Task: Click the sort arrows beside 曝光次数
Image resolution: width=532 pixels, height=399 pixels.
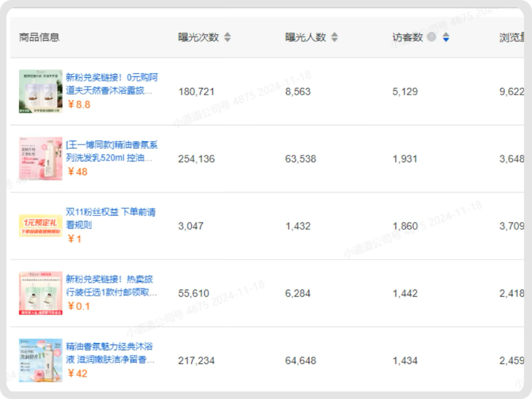Action: click(227, 37)
